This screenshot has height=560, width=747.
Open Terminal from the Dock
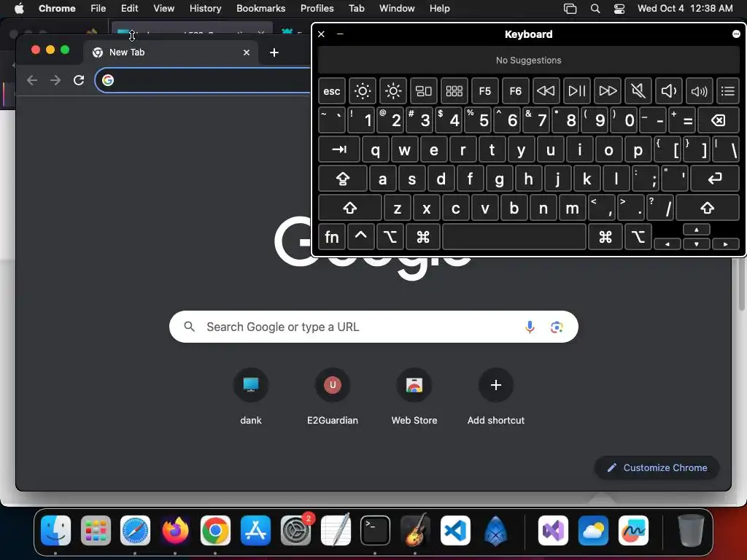pyautogui.click(x=375, y=530)
